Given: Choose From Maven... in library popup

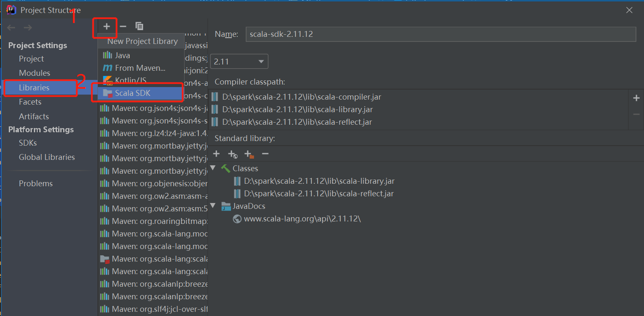Looking at the screenshot, I should [141, 68].
